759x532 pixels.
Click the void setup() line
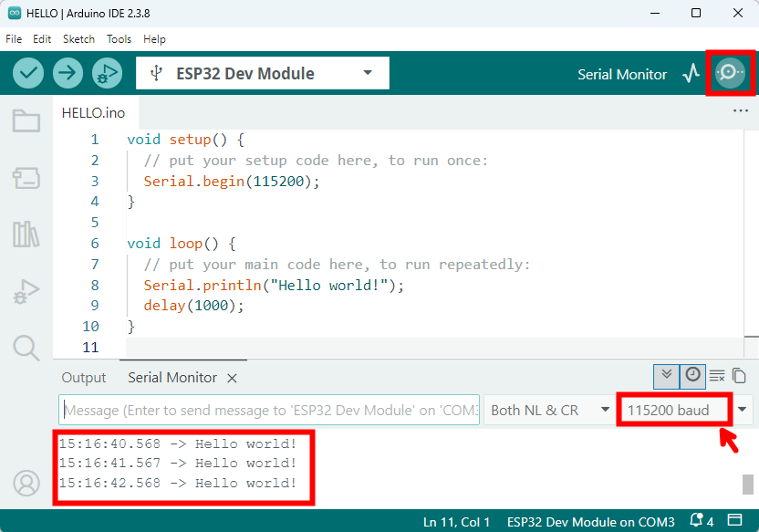click(x=185, y=140)
